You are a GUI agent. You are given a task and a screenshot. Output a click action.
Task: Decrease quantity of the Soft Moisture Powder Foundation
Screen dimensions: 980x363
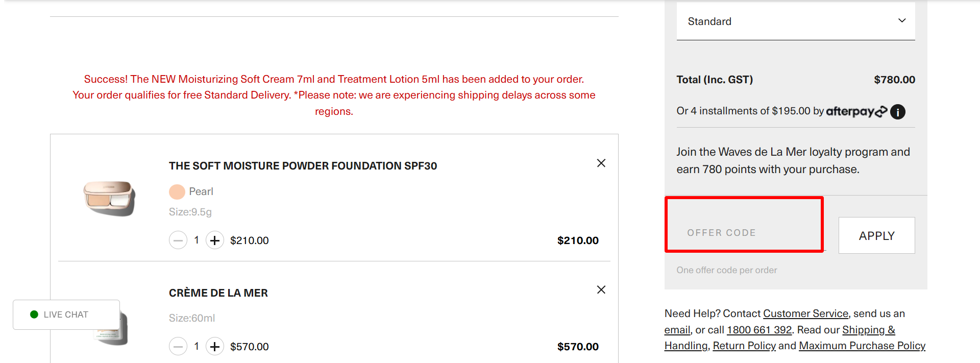click(178, 240)
